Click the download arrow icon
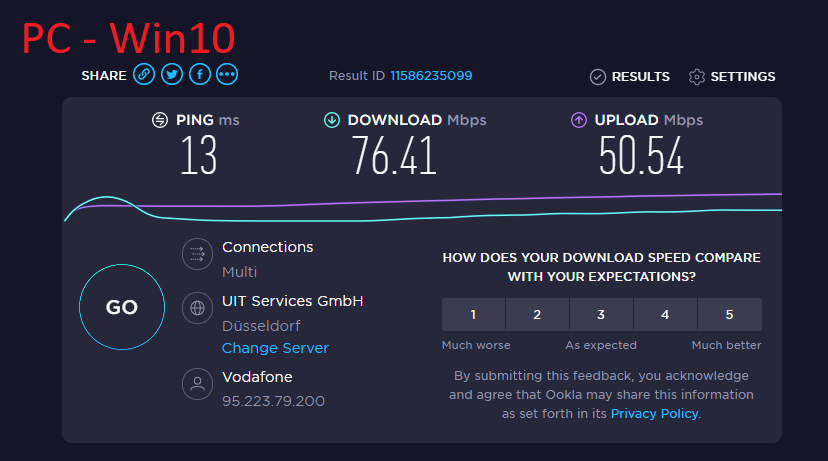The height and width of the screenshot is (461, 828). 332,120
